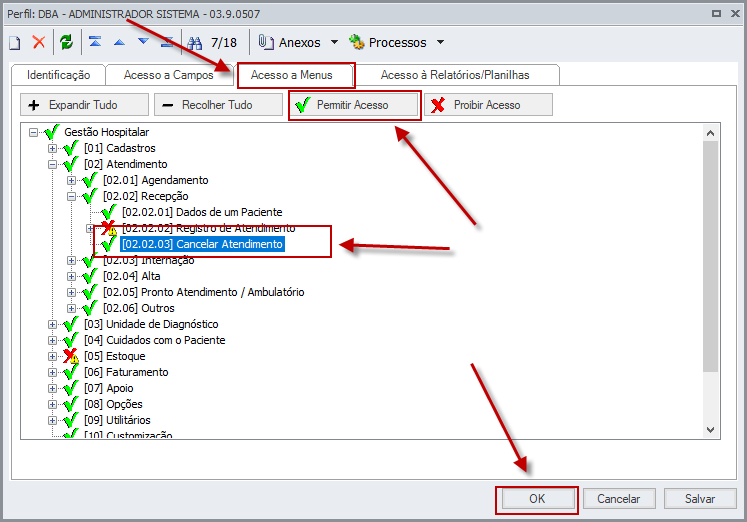Expand the [03] Unidade de Diagnóstico node
The image size is (747, 522).
(x=52, y=324)
